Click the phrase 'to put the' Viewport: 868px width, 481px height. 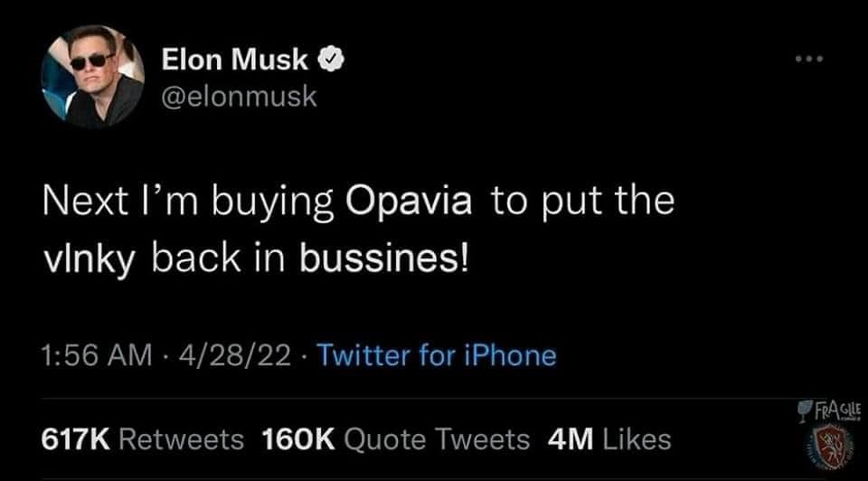pos(583,201)
